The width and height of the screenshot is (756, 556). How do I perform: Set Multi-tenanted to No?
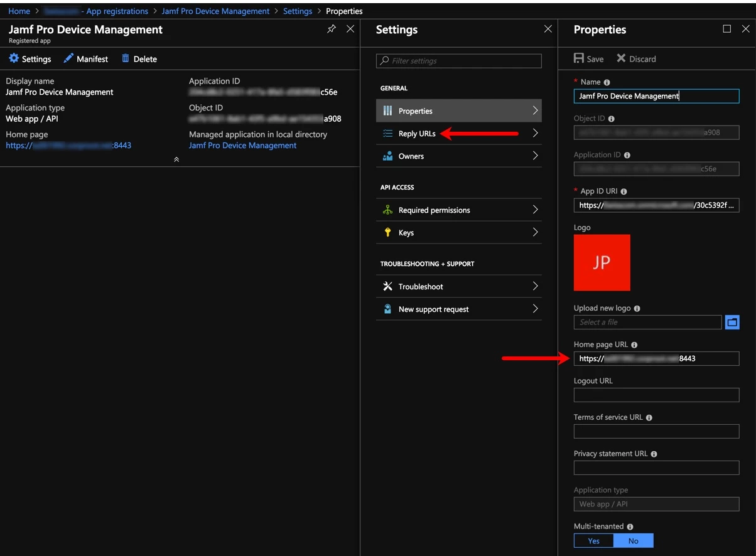(x=634, y=540)
